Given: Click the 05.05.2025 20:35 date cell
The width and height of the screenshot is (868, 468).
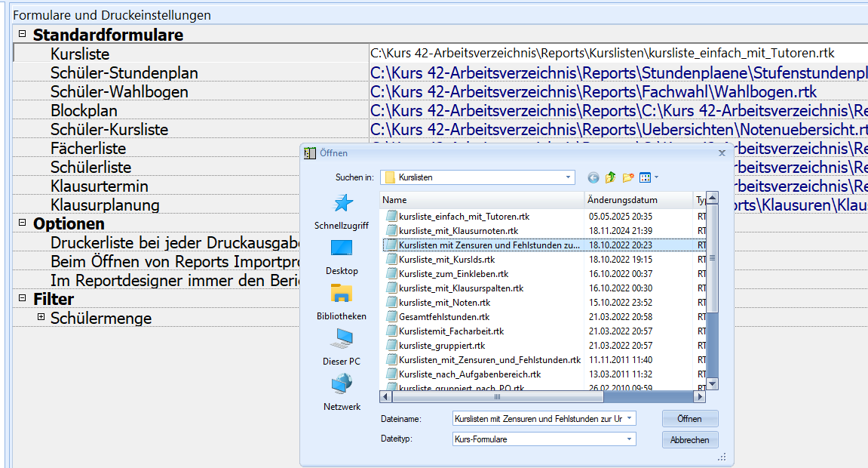Looking at the screenshot, I should tap(621, 216).
